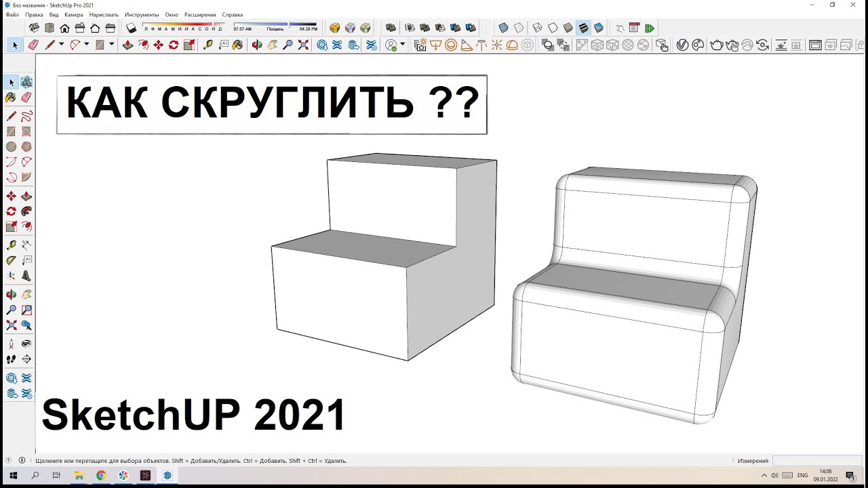Choose the Move tool in the top toolbar

pyautogui.click(x=158, y=45)
